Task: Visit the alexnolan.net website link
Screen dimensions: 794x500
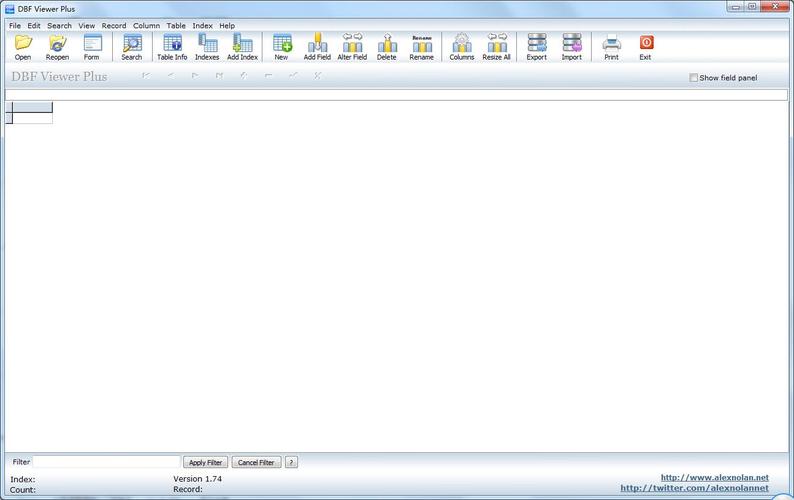Action: coord(714,478)
